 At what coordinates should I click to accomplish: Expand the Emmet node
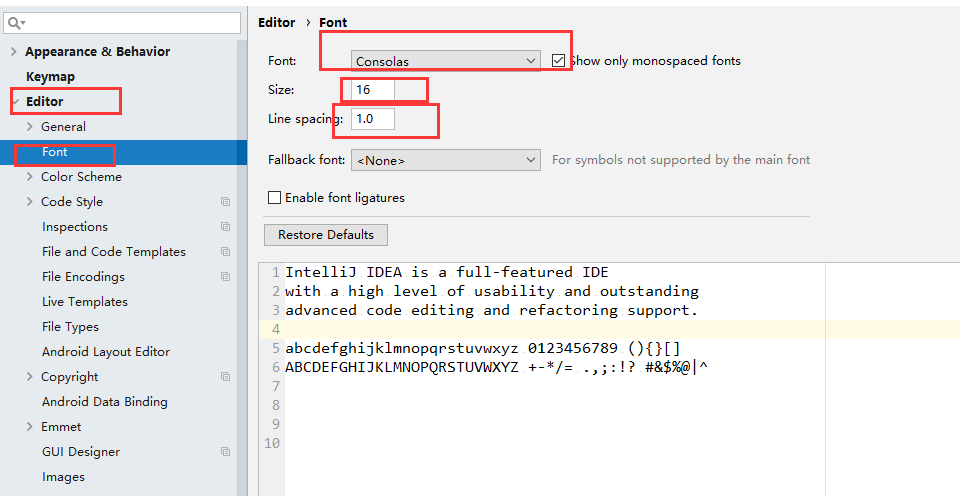pos(29,427)
